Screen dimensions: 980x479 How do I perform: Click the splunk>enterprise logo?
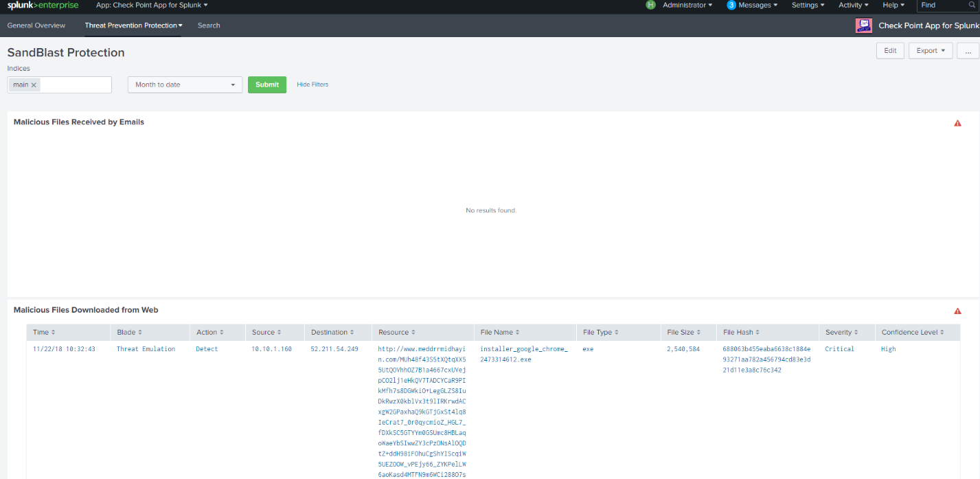click(x=43, y=5)
